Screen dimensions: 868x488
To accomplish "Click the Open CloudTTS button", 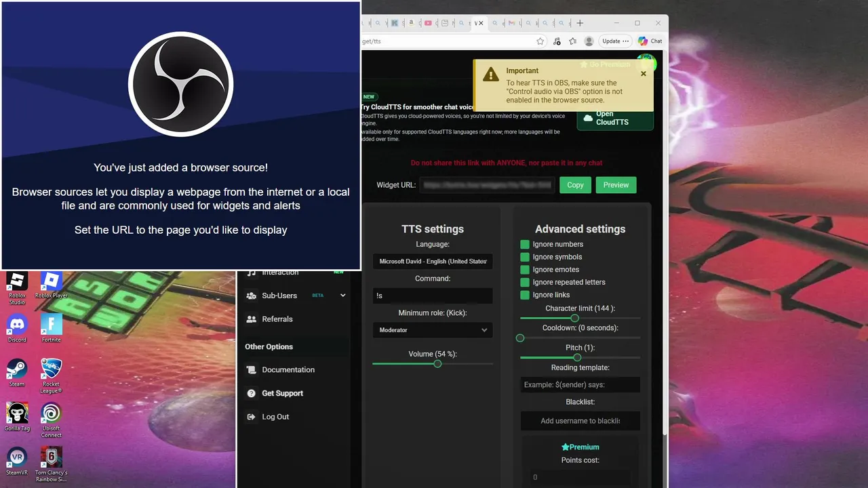I will point(615,118).
